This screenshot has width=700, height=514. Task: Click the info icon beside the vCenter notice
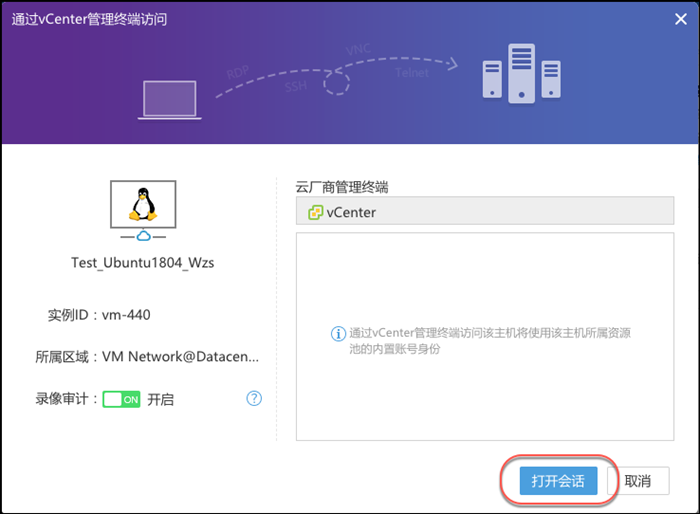click(x=338, y=333)
